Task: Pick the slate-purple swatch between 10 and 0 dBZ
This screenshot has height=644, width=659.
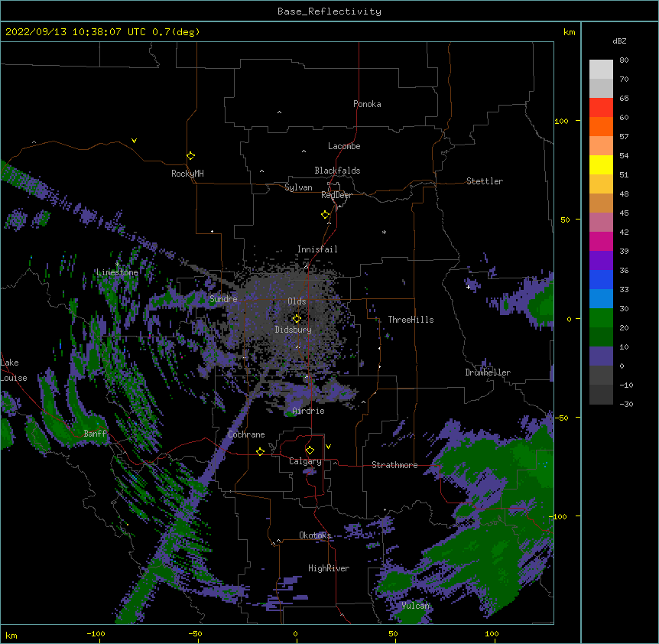Action: pos(601,356)
